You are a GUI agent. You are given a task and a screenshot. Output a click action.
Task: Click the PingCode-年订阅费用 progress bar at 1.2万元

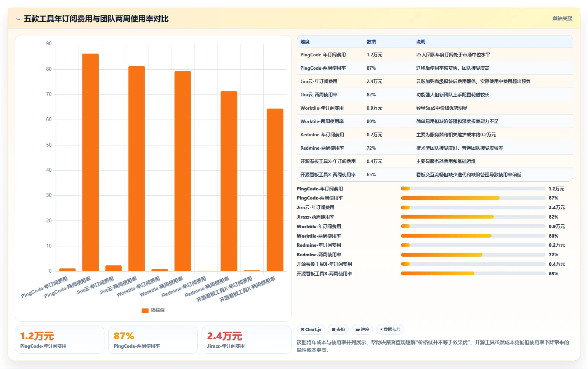[473, 188]
